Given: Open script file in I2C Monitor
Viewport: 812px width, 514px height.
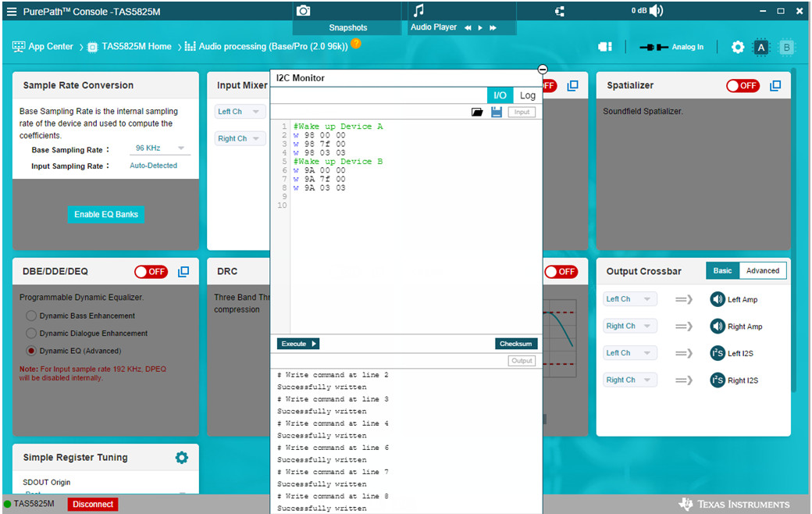Looking at the screenshot, I should [477, 112].
